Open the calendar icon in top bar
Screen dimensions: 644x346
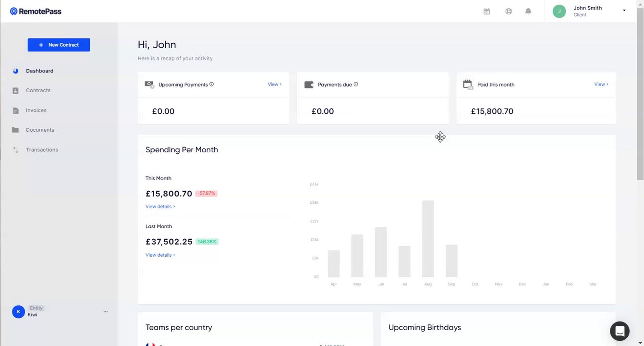(x=486, y=12)
